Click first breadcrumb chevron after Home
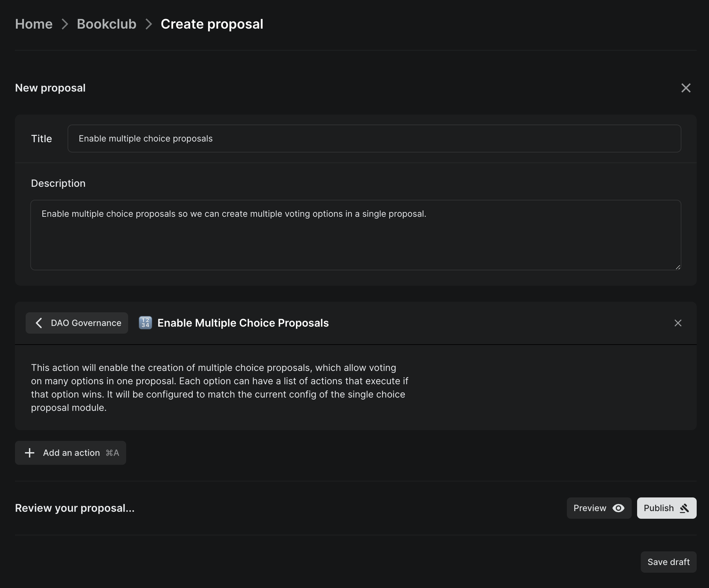The image size is (709, 588). point(65,24)
